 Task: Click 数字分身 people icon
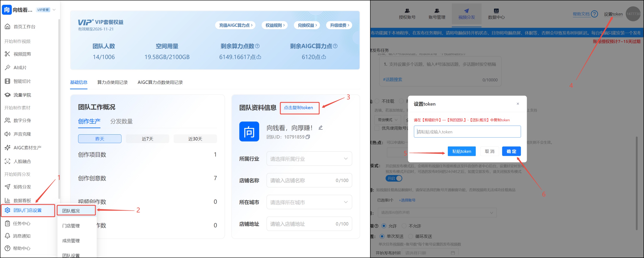(x=8, y=120)
